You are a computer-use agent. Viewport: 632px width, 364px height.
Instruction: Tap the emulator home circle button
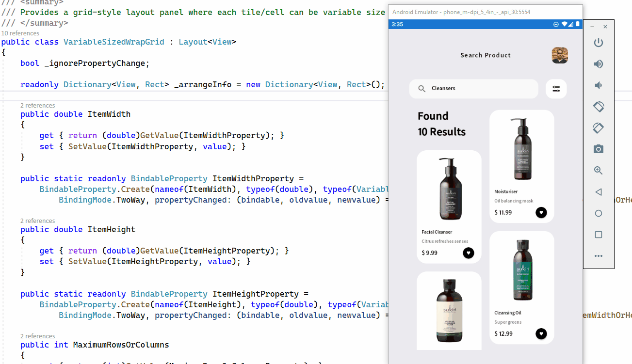click(599, 213)
